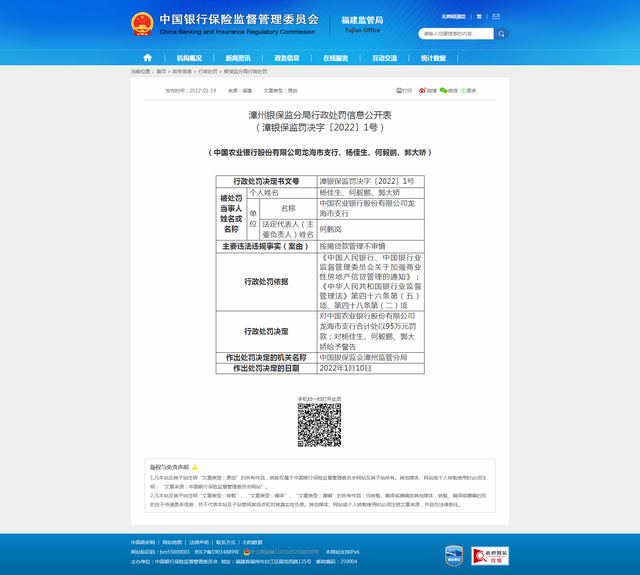
Task: Click the 发布时间 2022-01-19 text
Action: [190, 91]
